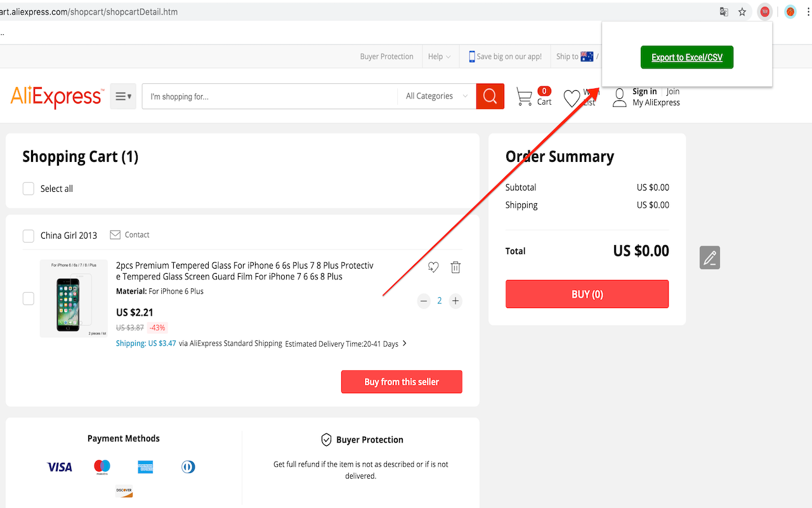Expand the Help menu

coord(439,57)
